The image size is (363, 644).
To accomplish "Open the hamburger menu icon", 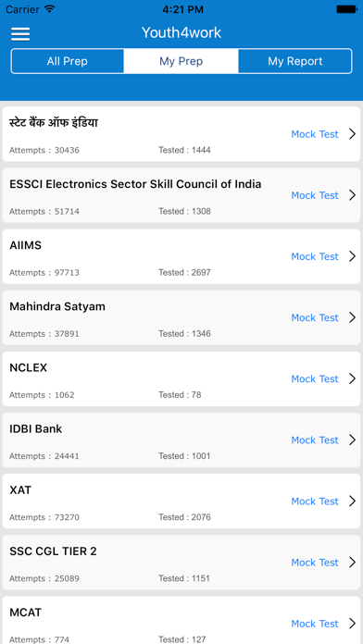I will [20, 33].
